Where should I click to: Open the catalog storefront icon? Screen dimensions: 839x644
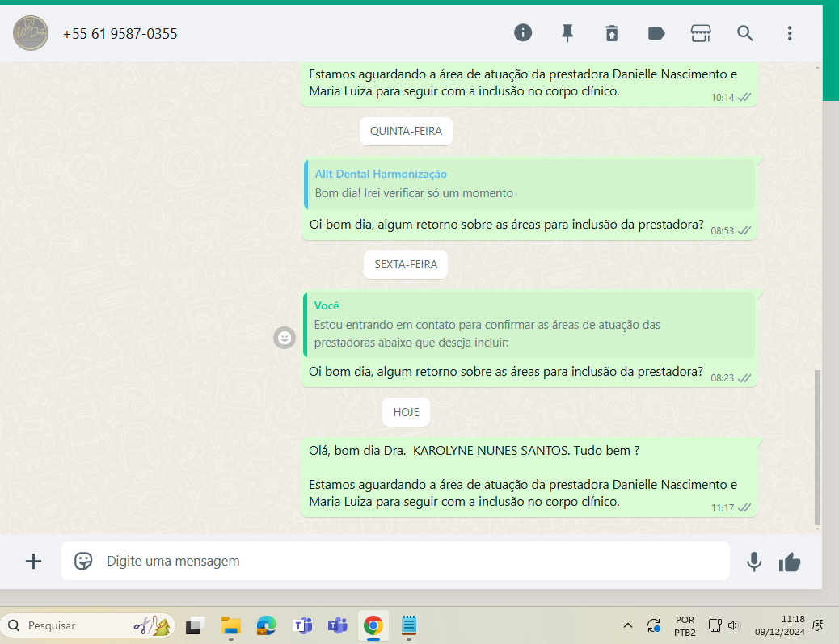(x=701, y=33)
